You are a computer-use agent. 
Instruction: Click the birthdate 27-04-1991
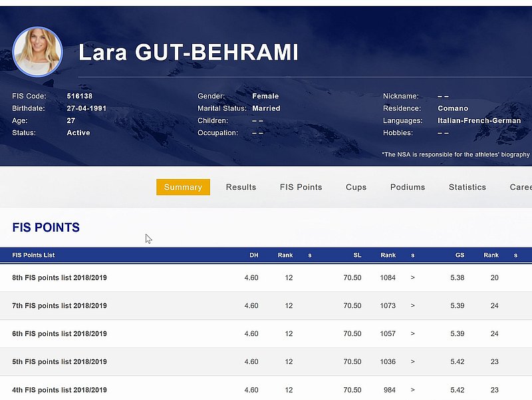point(86,108)
